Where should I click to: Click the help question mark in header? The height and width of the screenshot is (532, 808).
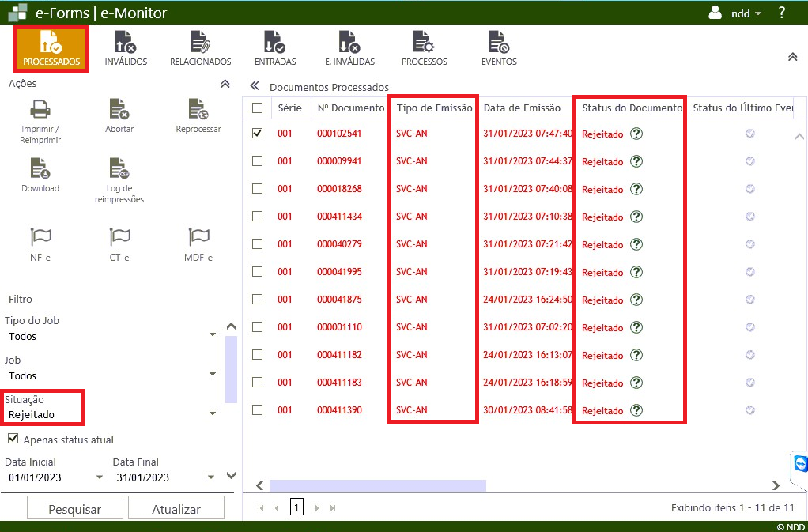pyautogui.click(x=782, y=13)
